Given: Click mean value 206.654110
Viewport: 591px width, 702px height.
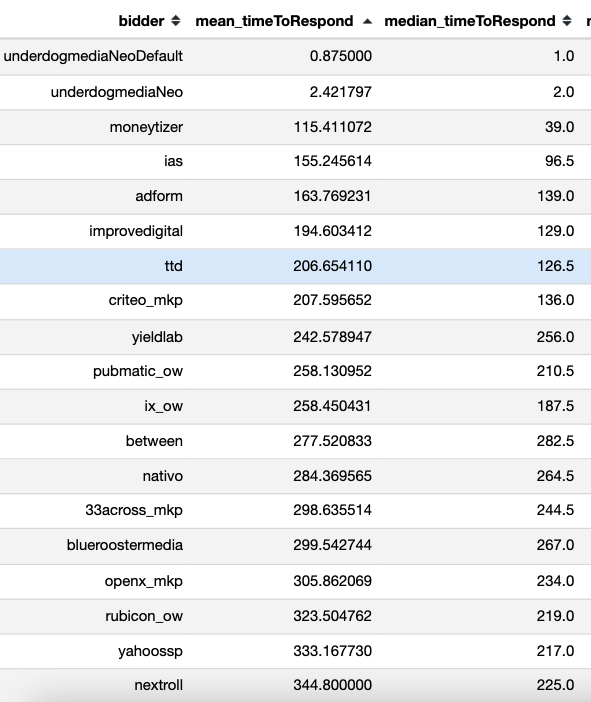Looking at the screenshot, I should tap(333, 266).
